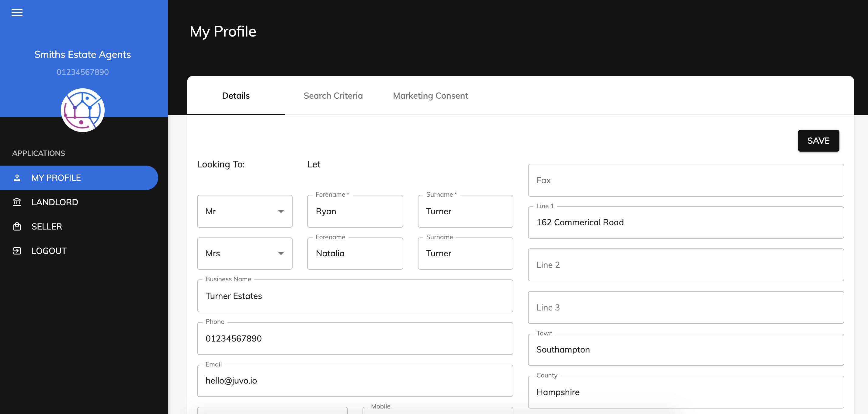Select the MY PROFILE navigation entry
Screen dimensions: 868x414
[56, 177]
